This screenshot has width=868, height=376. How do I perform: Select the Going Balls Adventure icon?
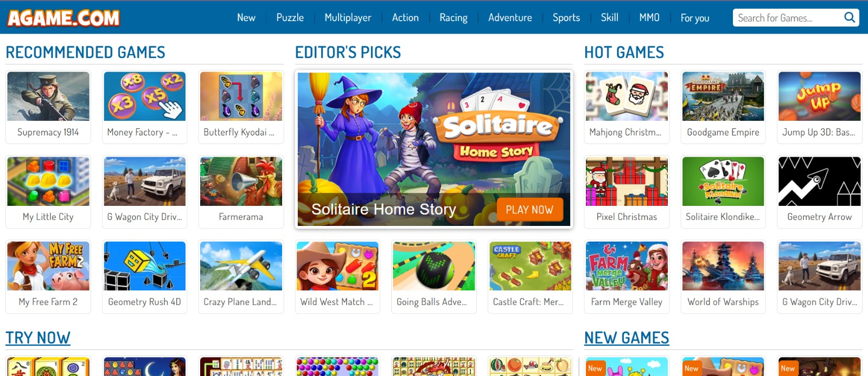[434, 266]
